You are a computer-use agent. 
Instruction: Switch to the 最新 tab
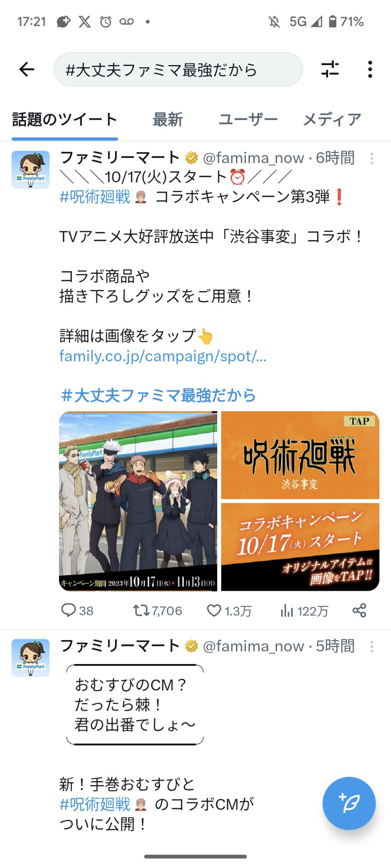point(168,119)
